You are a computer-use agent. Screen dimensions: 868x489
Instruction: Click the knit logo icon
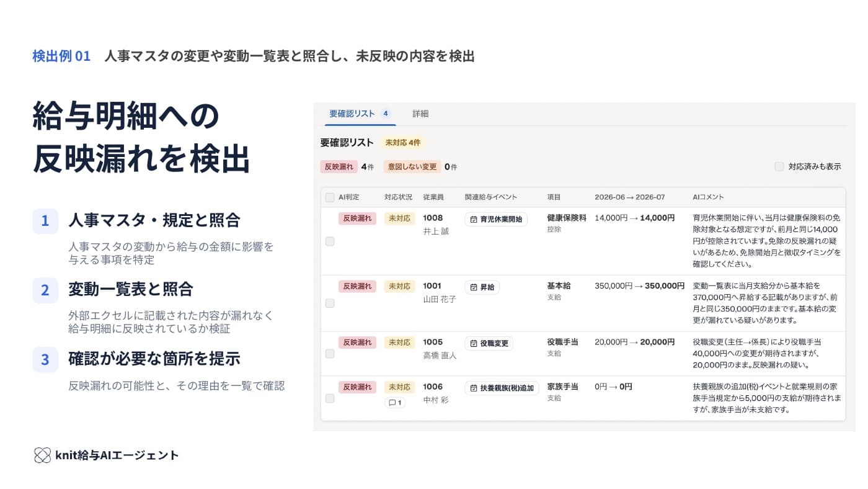[42, 455]
